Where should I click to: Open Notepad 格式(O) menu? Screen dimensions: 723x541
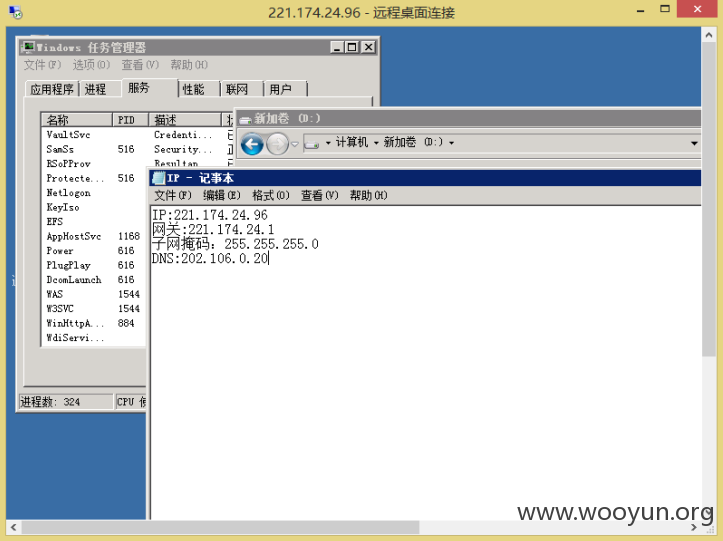(271, 196)
